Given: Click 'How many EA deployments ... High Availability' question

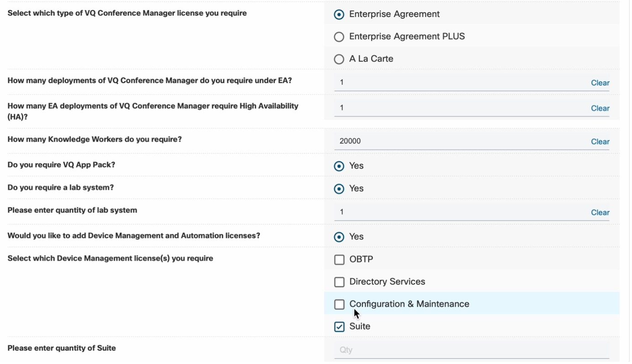Looking at the screenshot, I should [x=153, y=112].
